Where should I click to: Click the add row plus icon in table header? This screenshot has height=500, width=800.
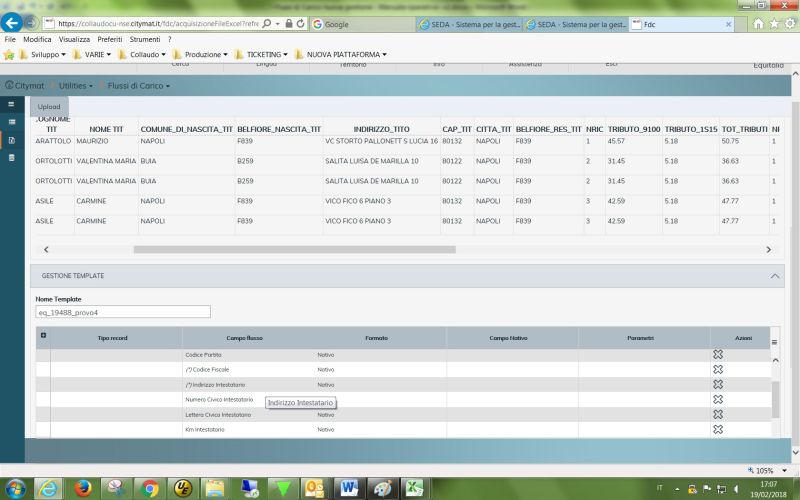pos(43,335)
